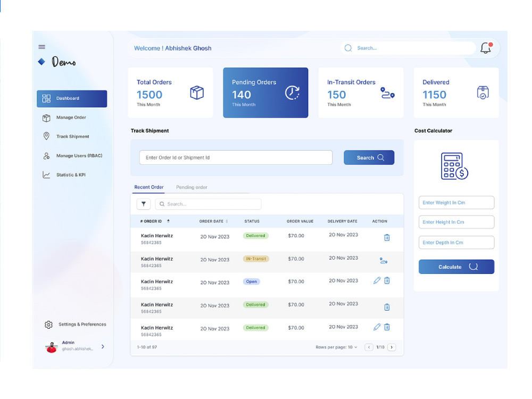Click the Open status badge
Viewport: 532px width, 399px height.
[x=252, y=281]
